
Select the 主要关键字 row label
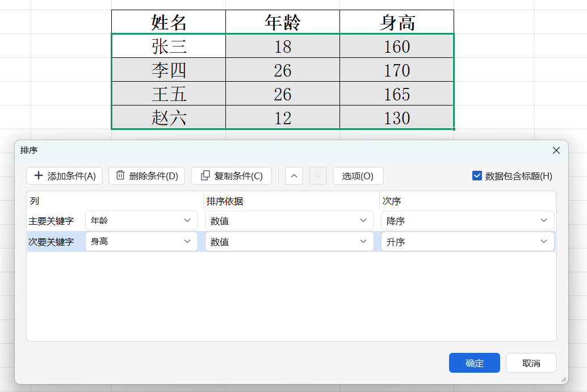[51, 221]
